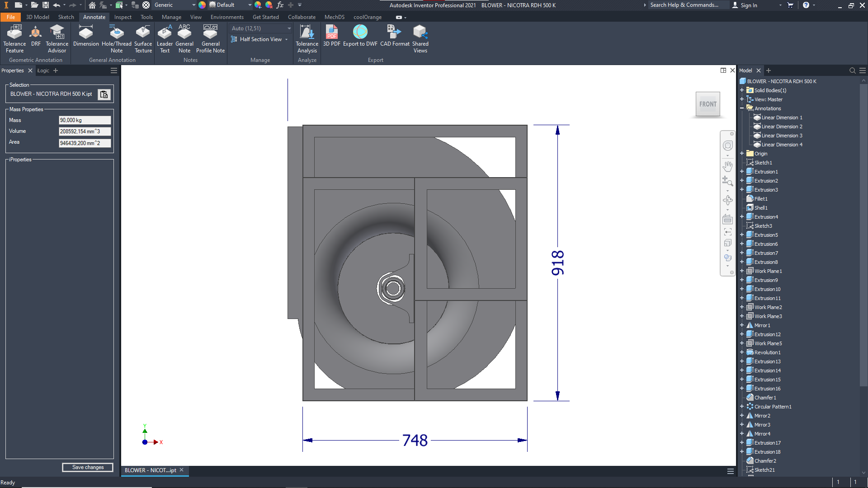The height and width of the screenshot is (488, 868).
Task: Collapse the Annotations folder in browser
Action: (x=742, y=108)
